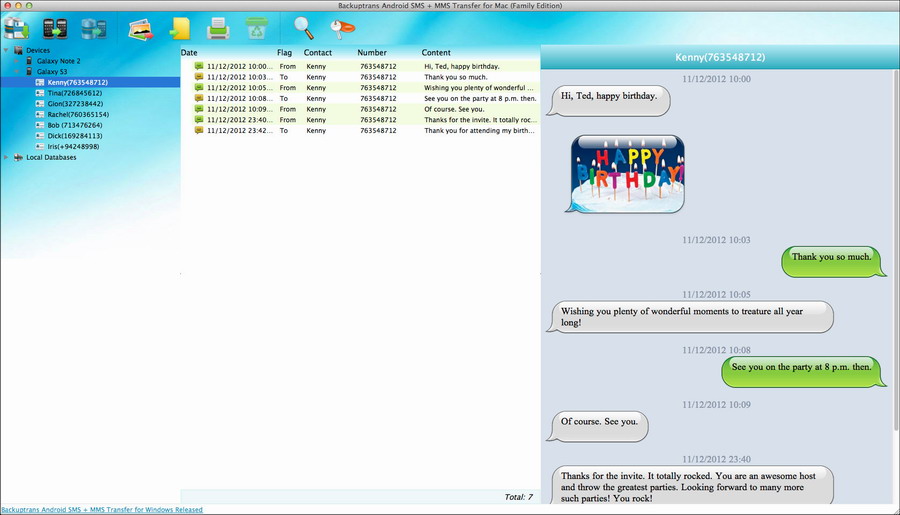Click list content 'Thank you for attending my birth...'

(x=479, y=130)
